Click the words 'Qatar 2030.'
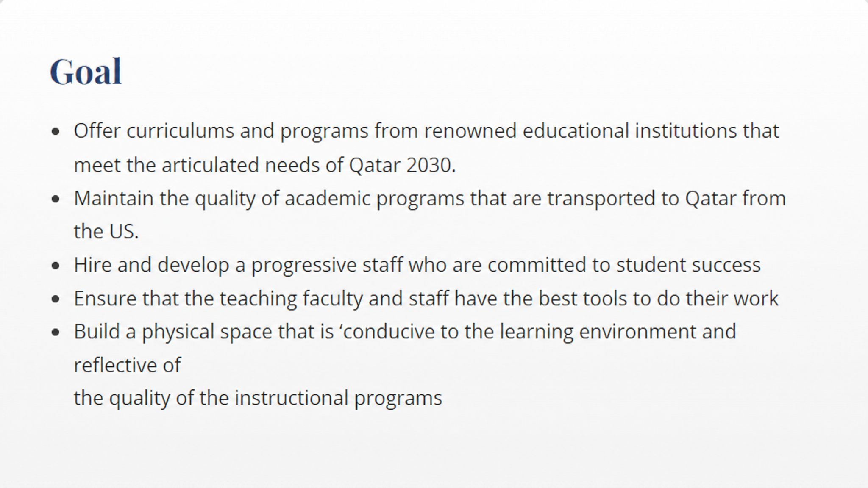Image resolution: width=868 pixels, height=488 pixels. point(402,165)
